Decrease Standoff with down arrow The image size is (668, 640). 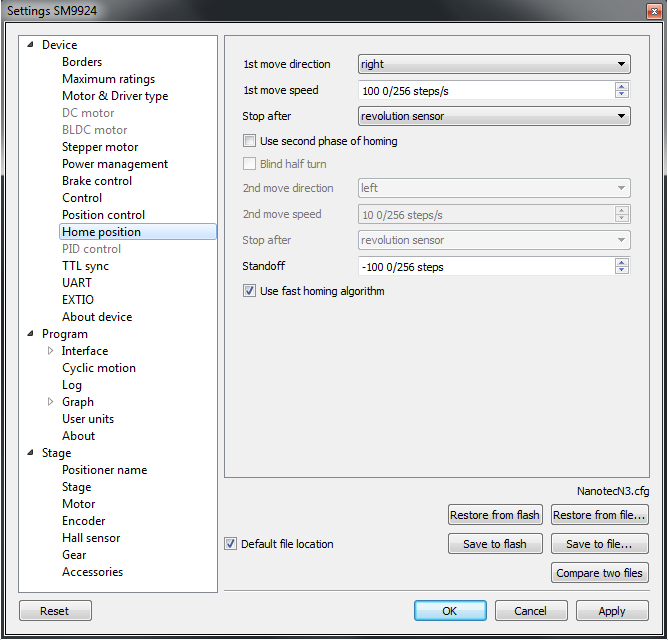point(622,270)
